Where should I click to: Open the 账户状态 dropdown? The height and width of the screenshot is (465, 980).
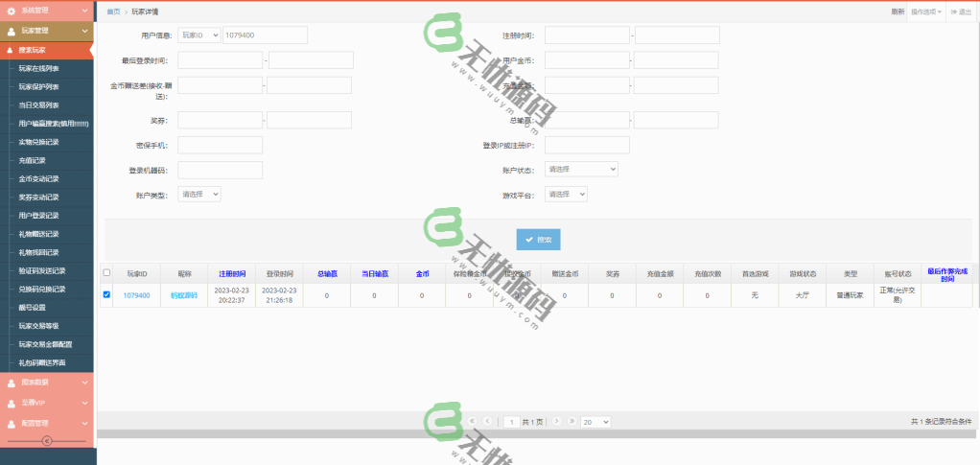coord(581,169)
